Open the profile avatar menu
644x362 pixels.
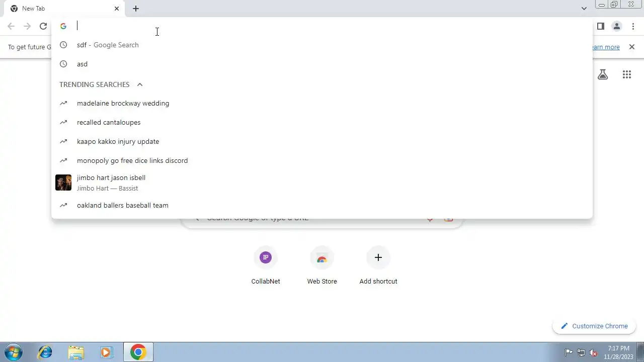tap(616, 26)
